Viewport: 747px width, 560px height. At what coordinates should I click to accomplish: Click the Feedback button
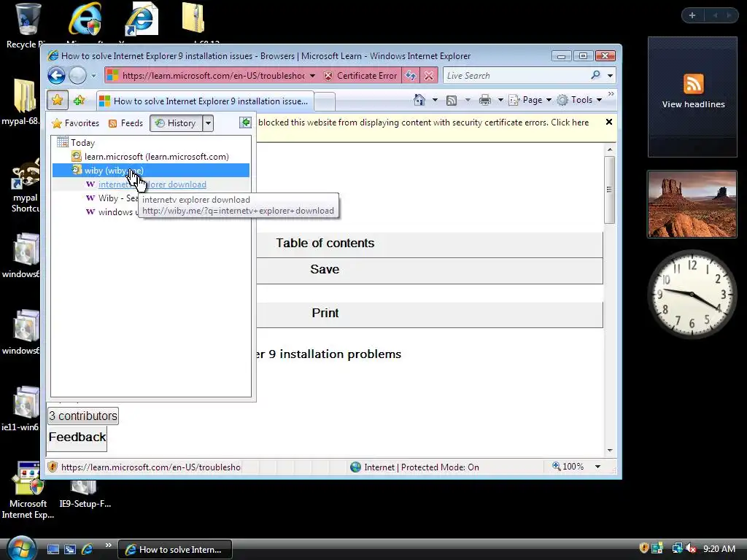(77, 437)
